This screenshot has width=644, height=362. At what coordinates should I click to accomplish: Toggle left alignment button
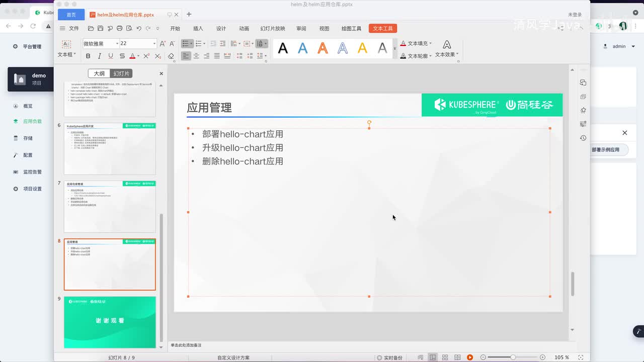coord(186,56)
